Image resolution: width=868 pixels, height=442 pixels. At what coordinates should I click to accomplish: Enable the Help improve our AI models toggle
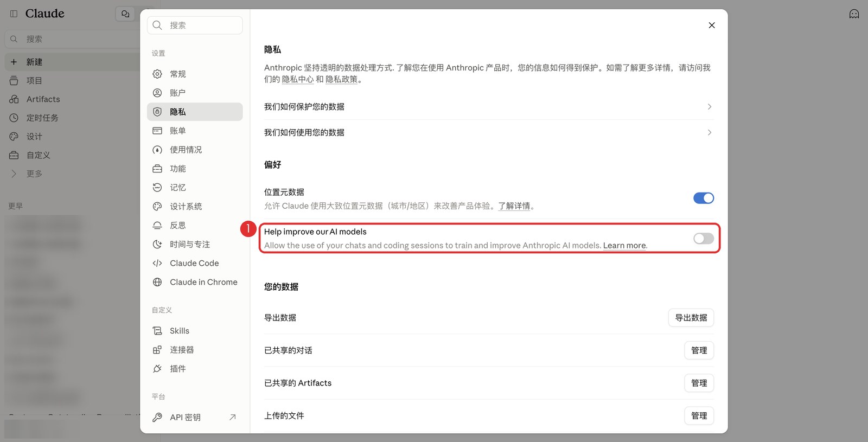pos(704,239)
